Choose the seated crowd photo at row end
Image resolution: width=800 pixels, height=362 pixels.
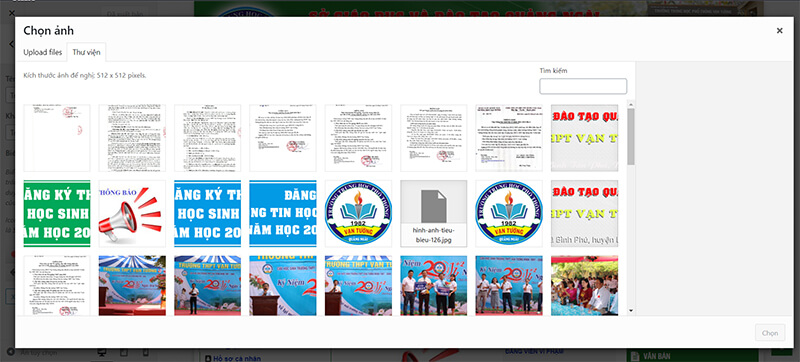[x=584, y=285]
